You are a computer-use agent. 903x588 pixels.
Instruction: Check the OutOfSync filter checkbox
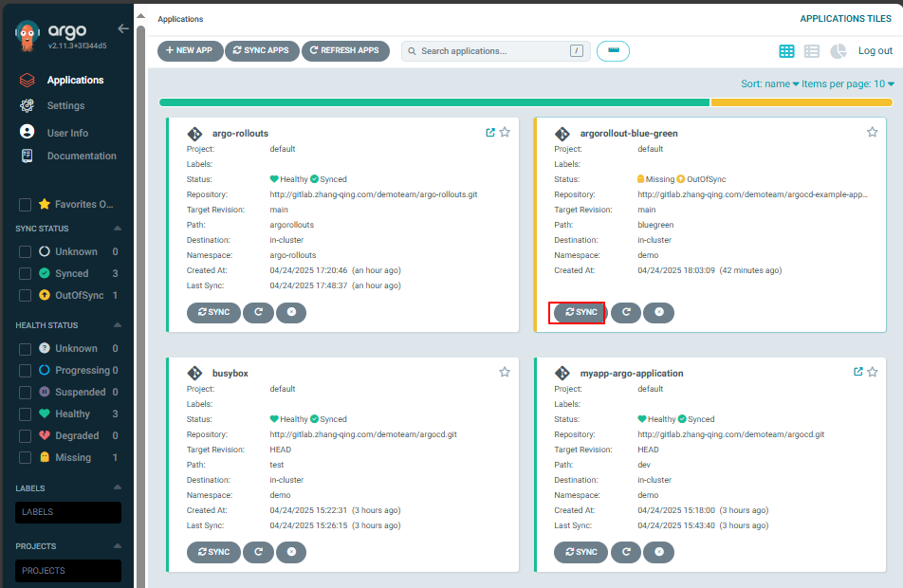(25, 296)
